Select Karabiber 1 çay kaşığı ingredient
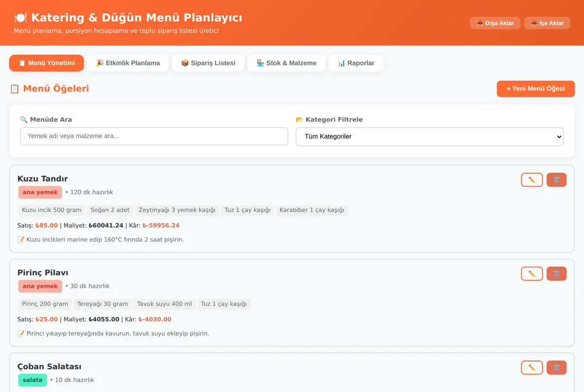 coord(311,210)
